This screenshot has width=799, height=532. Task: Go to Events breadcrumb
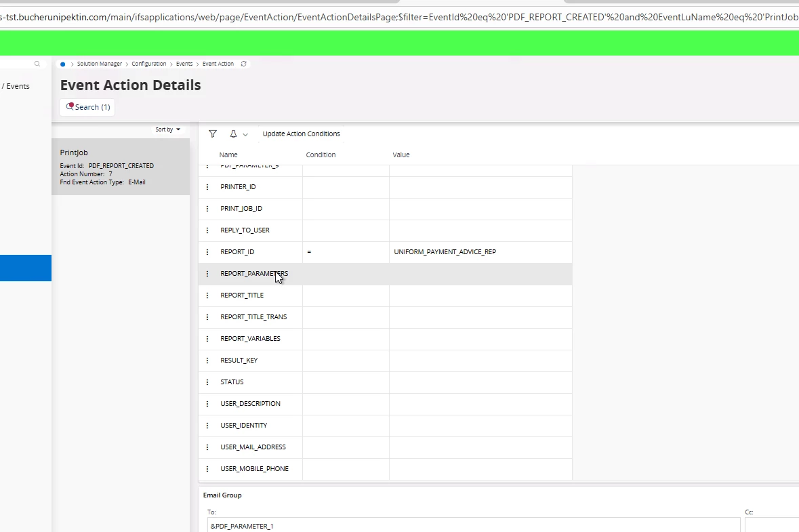click(184, 64)
